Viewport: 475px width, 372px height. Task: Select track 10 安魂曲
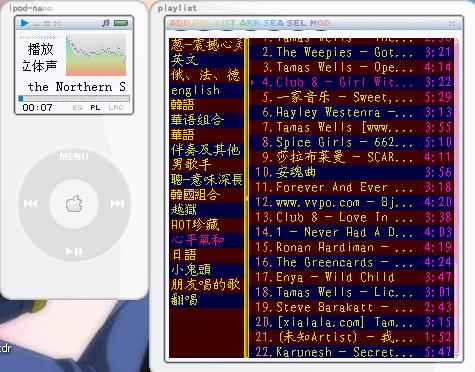(352, 172)
